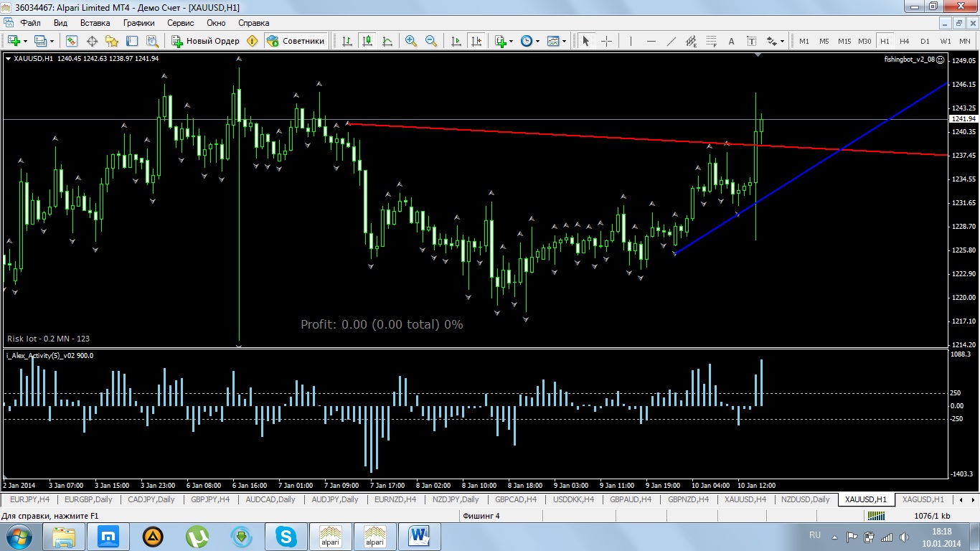Open the Terminal panel icon

[132, 41]
